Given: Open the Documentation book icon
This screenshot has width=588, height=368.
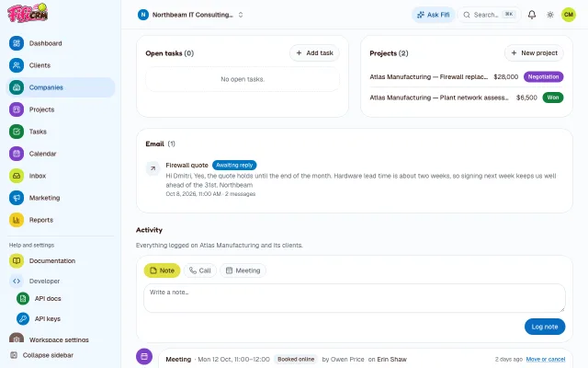Looking at the screenshot, I should coord(17,260).
